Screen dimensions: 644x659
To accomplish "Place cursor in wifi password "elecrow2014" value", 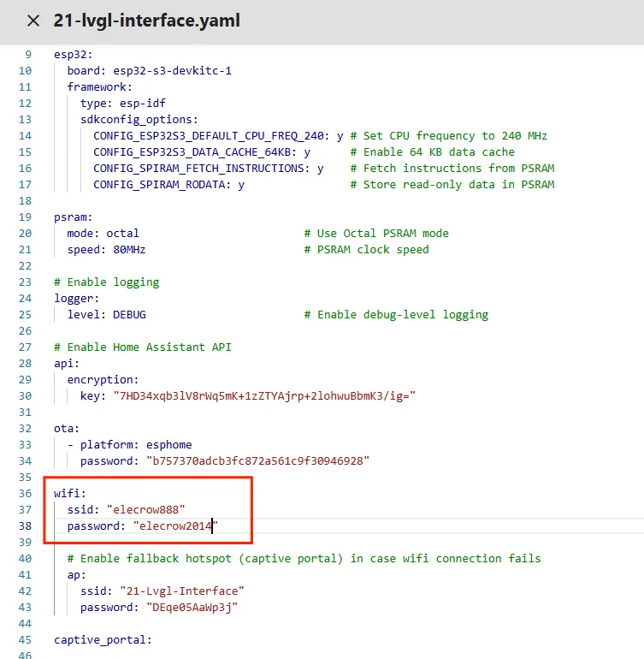I will (x=175, y=525).
